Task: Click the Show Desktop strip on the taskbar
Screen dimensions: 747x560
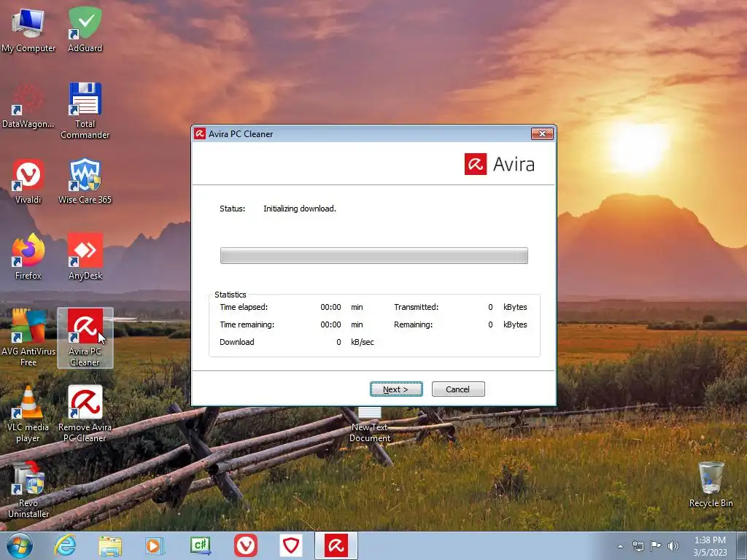Action: (742, 545)
